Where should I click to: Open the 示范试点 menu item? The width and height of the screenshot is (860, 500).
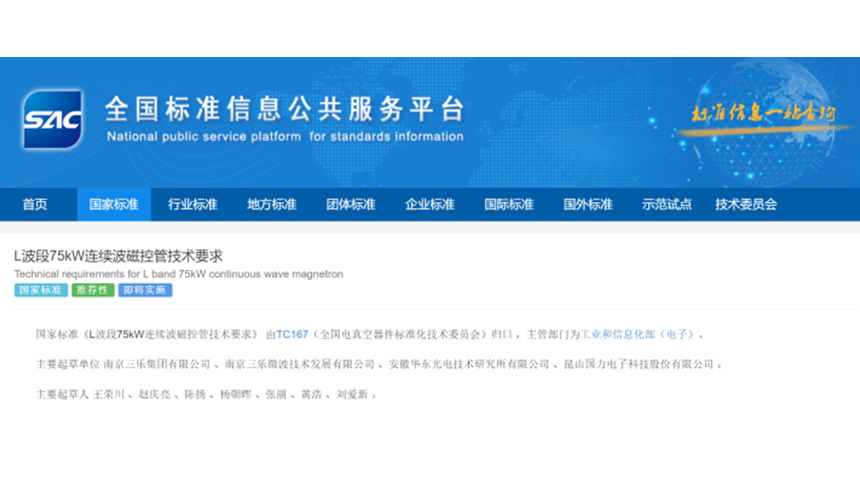tap(667, 204)
